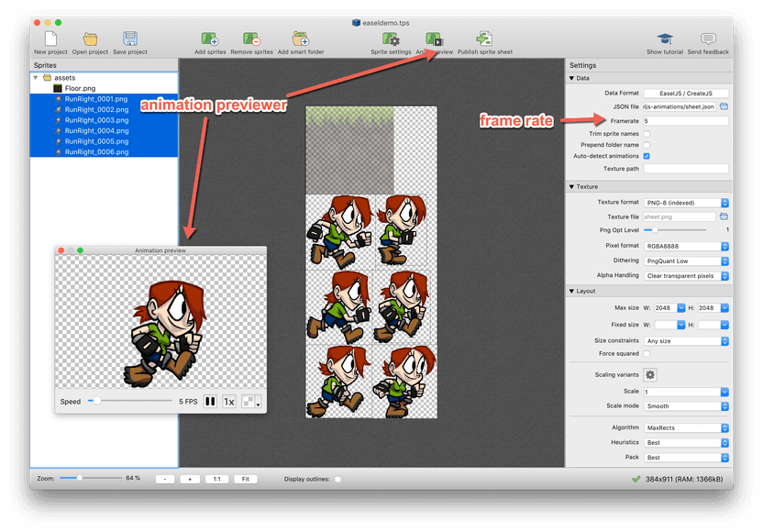
Task: Open Scaling variants gear button
Action: coord(650,375)
